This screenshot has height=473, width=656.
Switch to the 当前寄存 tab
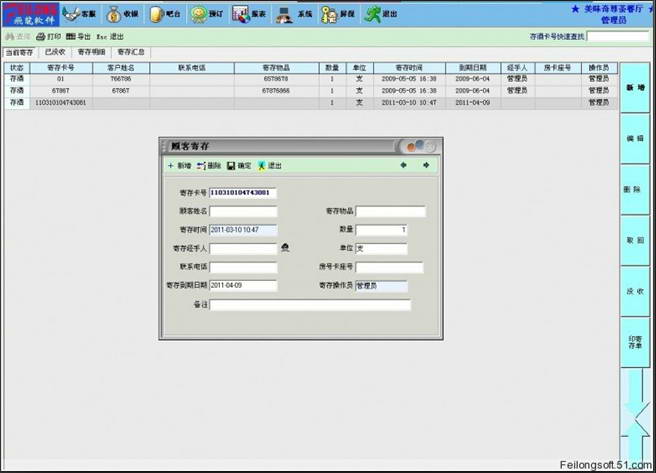coord(19,52)
